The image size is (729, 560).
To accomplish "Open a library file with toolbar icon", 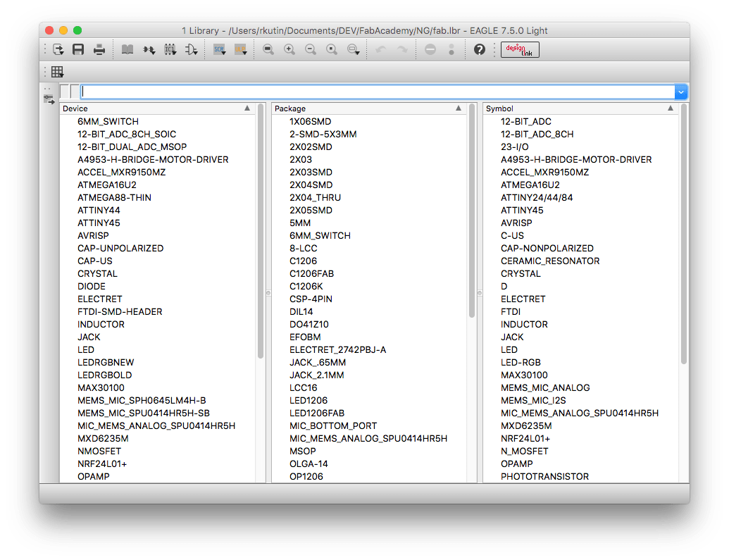I will 58,49.
